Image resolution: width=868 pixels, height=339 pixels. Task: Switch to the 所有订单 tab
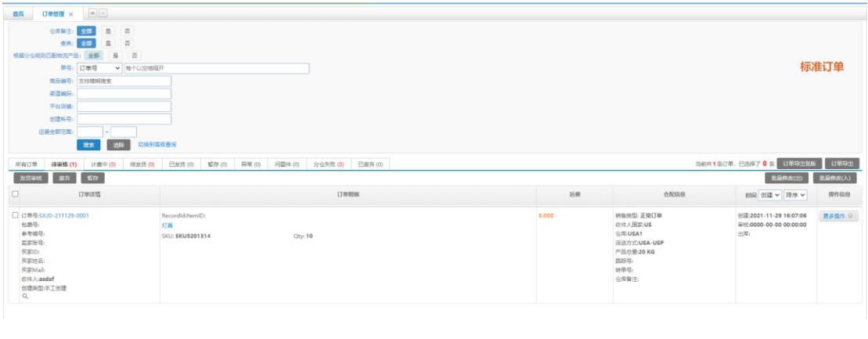pos(27,164)
